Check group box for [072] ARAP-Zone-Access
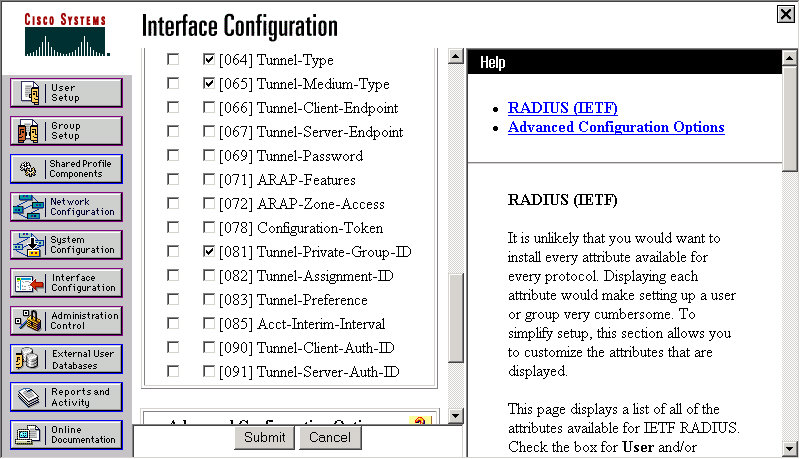 click(209, 203)
